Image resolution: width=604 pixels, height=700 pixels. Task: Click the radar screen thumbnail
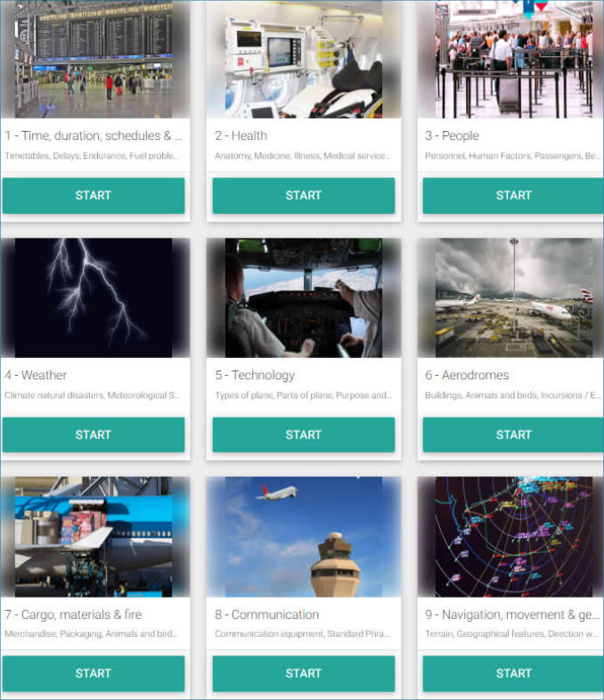click(510, 537)
